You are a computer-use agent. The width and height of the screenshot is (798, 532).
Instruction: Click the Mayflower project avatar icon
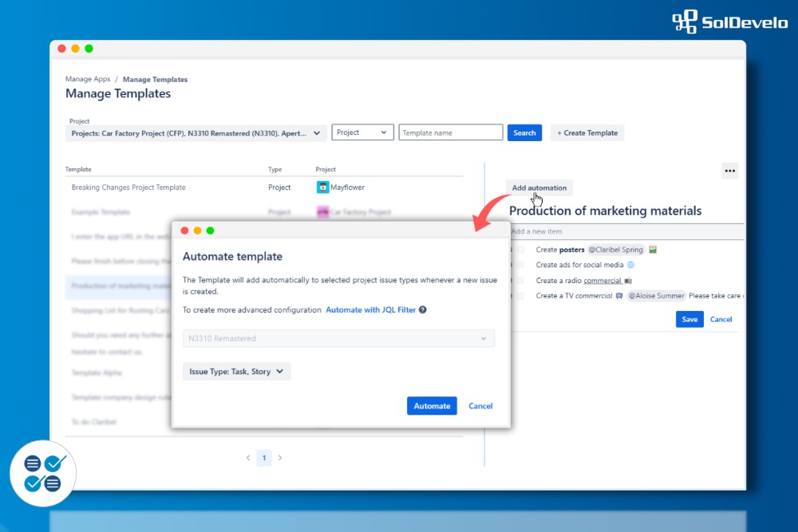click(x=322, y=187)
